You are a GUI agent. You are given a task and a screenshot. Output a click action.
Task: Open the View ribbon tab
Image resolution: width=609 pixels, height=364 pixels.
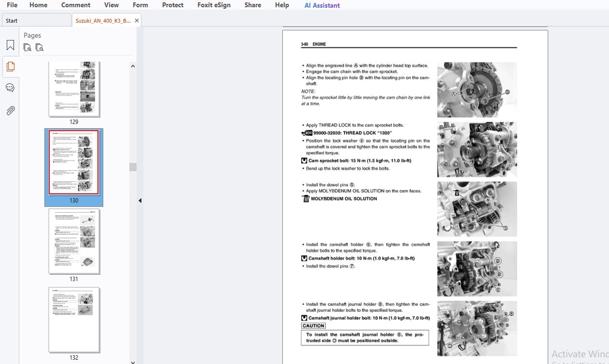click(x=111, y=5)
